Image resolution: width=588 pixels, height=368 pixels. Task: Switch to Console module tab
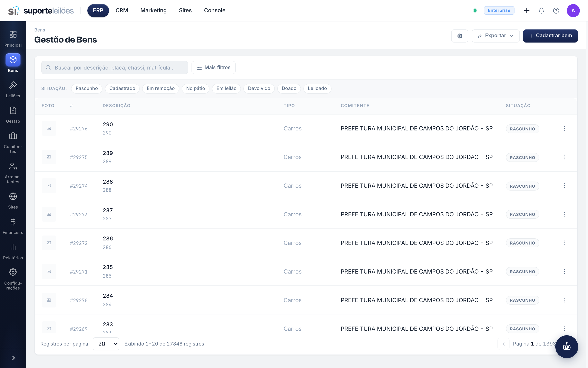point(215,10)
